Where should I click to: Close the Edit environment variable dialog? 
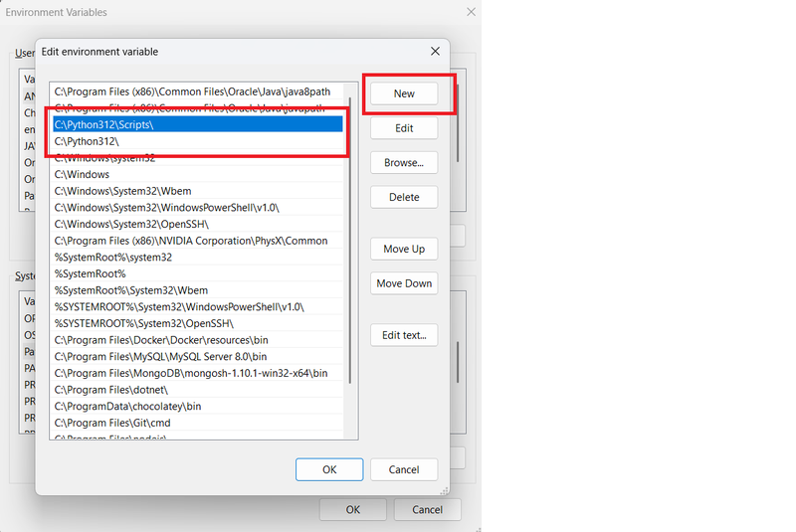pyautogui.click(x=435, y=52)
